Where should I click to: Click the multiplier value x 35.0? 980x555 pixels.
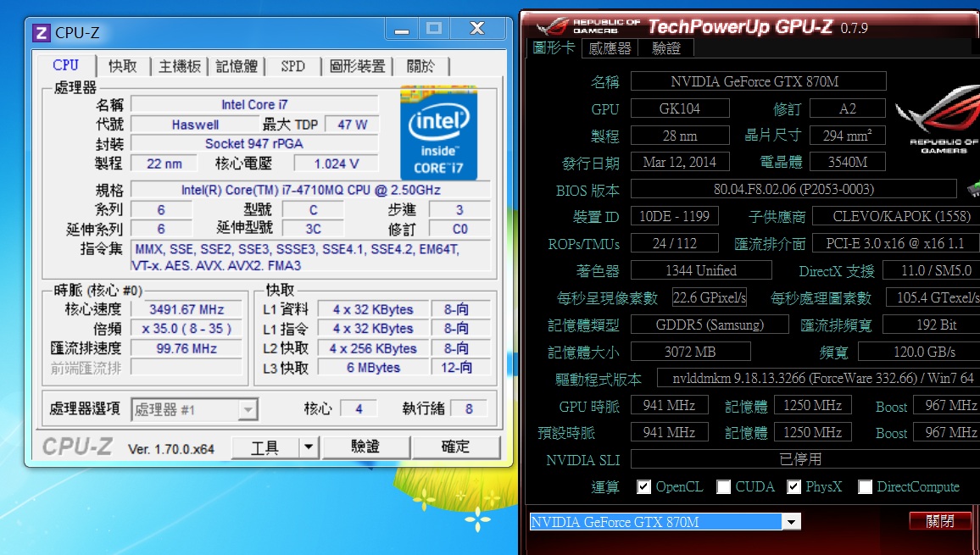187,329
